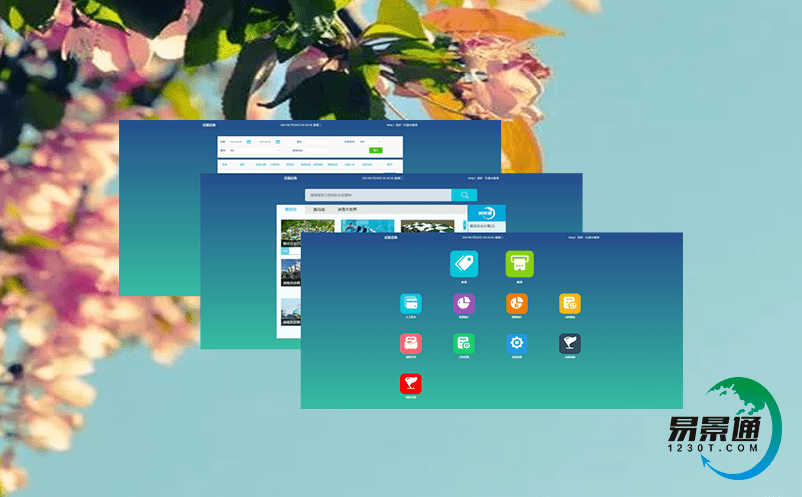Click the green document settings icon
802x497 pixels.
click(x=464, y=343)
